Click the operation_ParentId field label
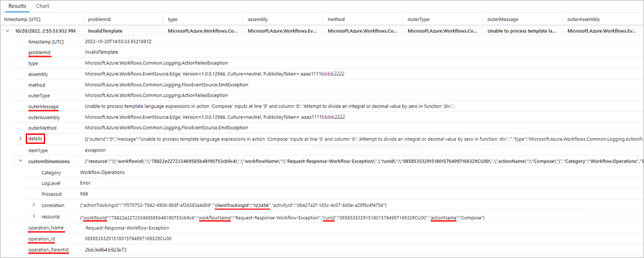Image resolution: width=644 pixels, height=258 pixels. point(48,250)
